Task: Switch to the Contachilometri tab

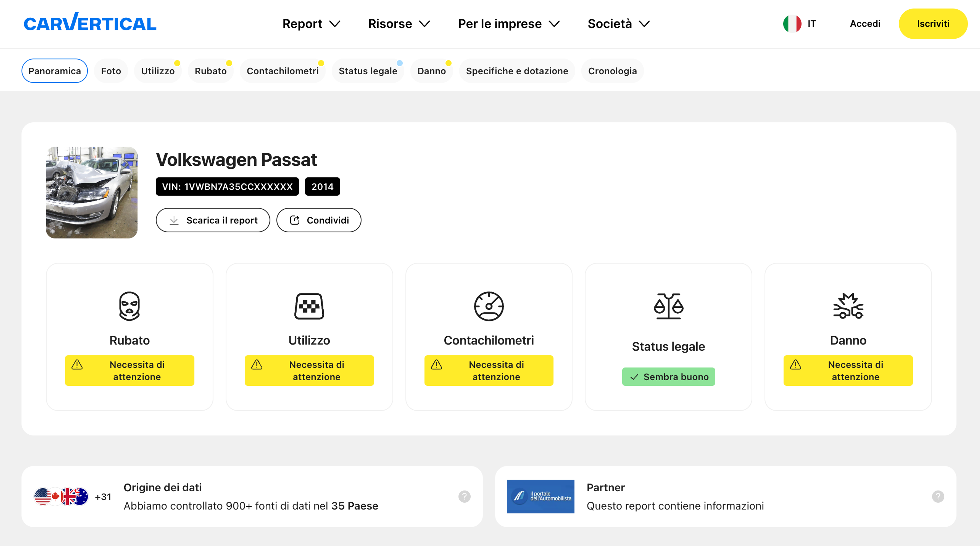Action: coord(282,71)
